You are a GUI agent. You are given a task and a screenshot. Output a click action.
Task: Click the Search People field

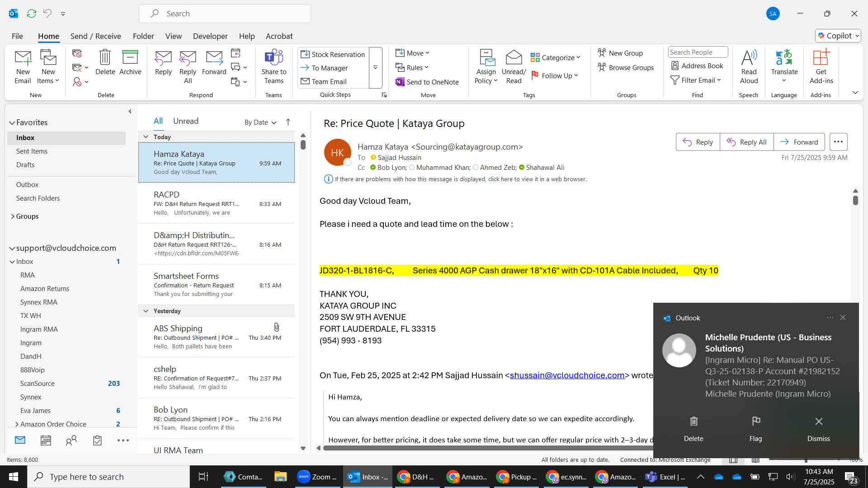(698, 52)
